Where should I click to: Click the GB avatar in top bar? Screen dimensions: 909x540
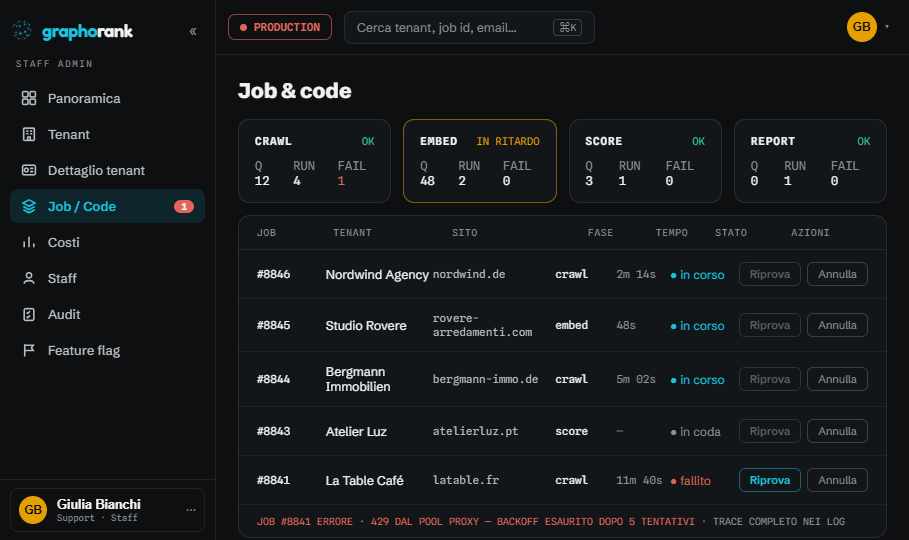pyautogui.click(x=861, y=27)
